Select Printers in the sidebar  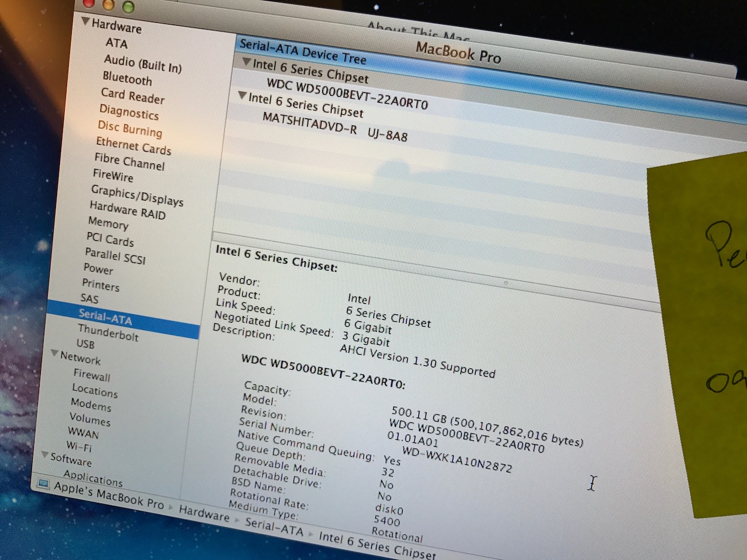[100, 285]
